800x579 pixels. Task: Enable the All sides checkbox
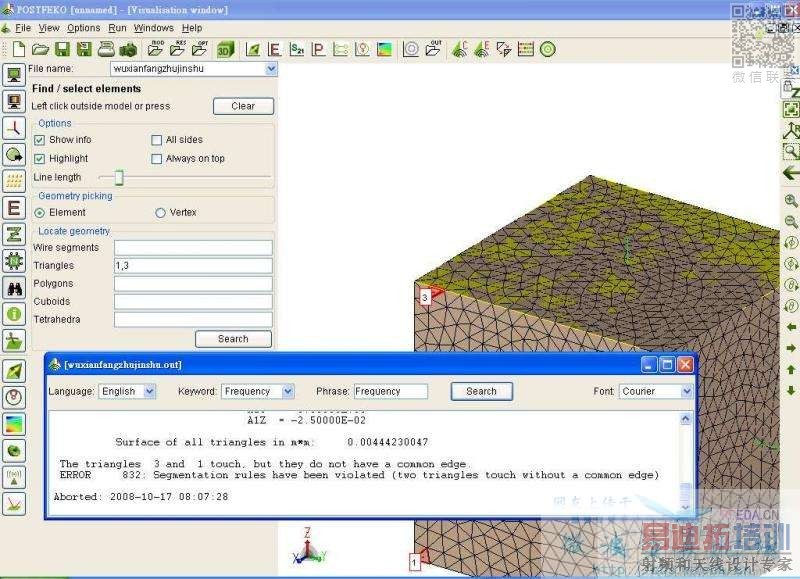click(157, 140)
